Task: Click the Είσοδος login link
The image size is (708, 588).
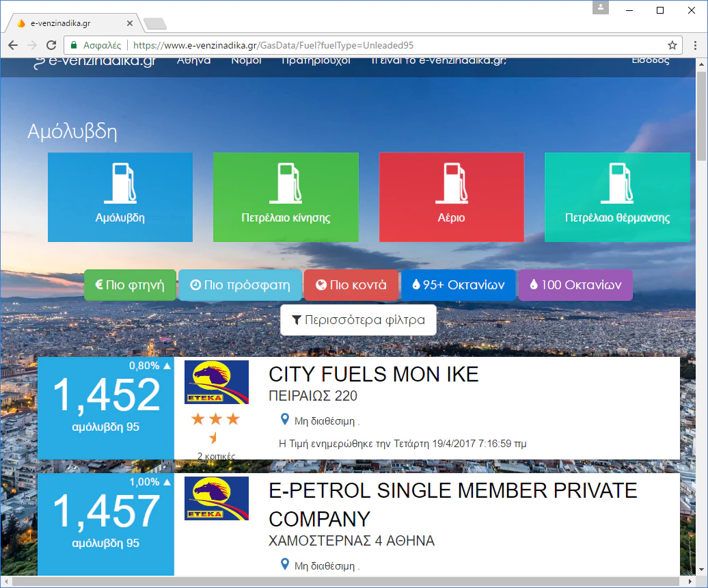Action: (651, 61)
